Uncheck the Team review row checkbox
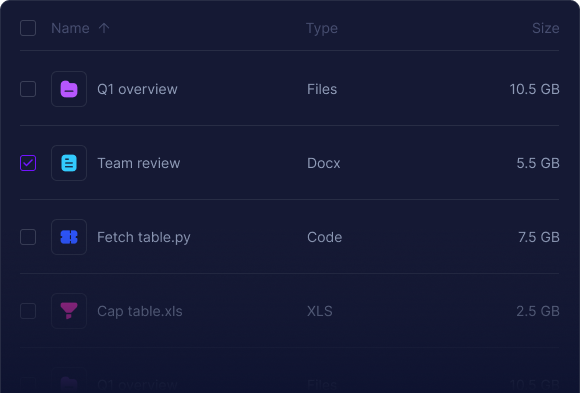 tap(28, 163)
